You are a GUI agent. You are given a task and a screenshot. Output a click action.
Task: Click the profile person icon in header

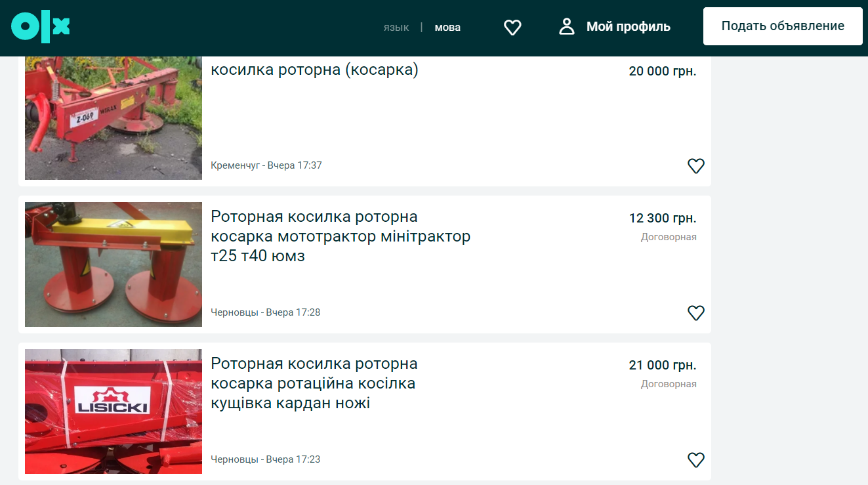[566, 26]
